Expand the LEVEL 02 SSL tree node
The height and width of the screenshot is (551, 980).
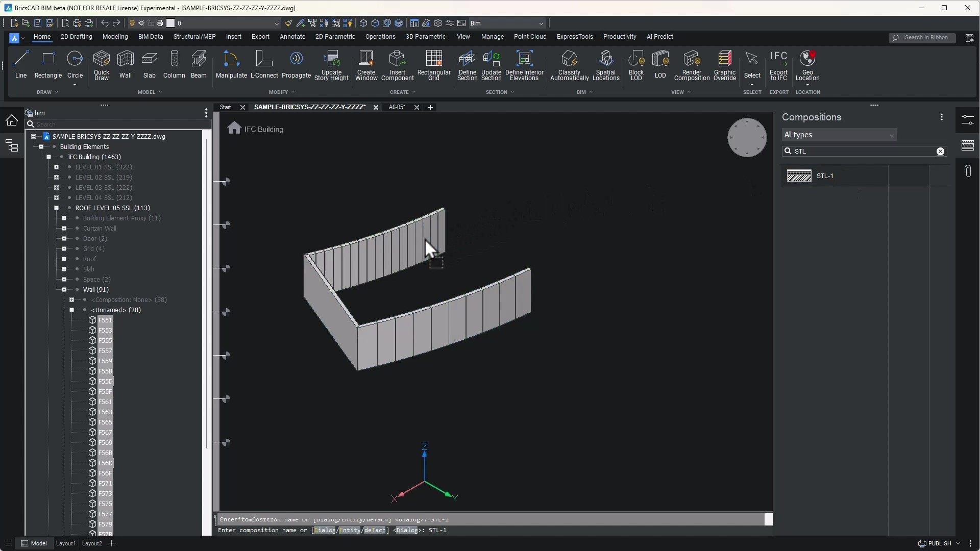57,178
